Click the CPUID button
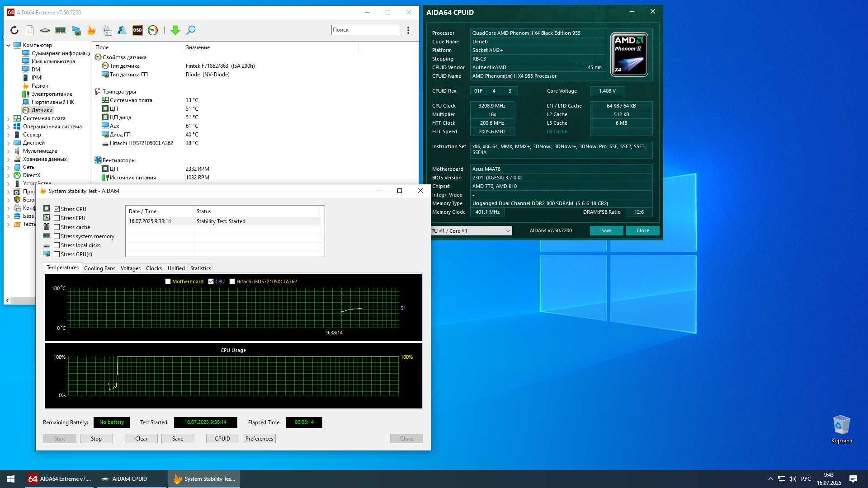The height and width of the screenshot is (488, 868). [222, 439]
